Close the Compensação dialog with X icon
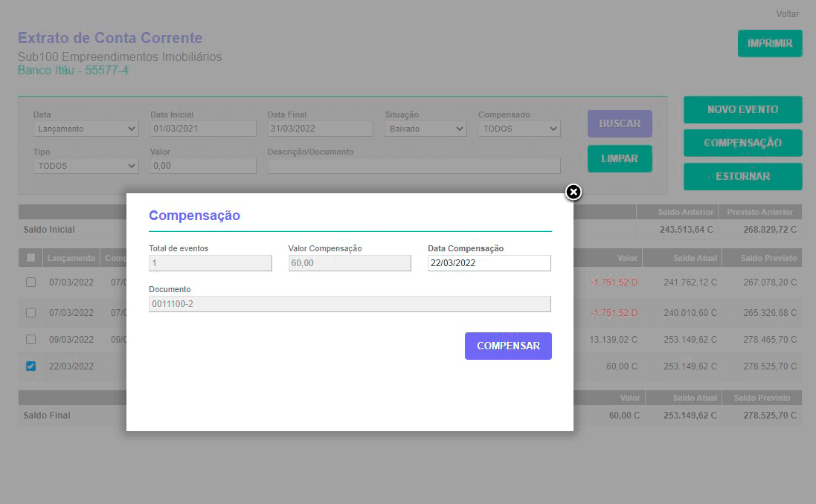816x504 pixels. [x=574, y=193]
